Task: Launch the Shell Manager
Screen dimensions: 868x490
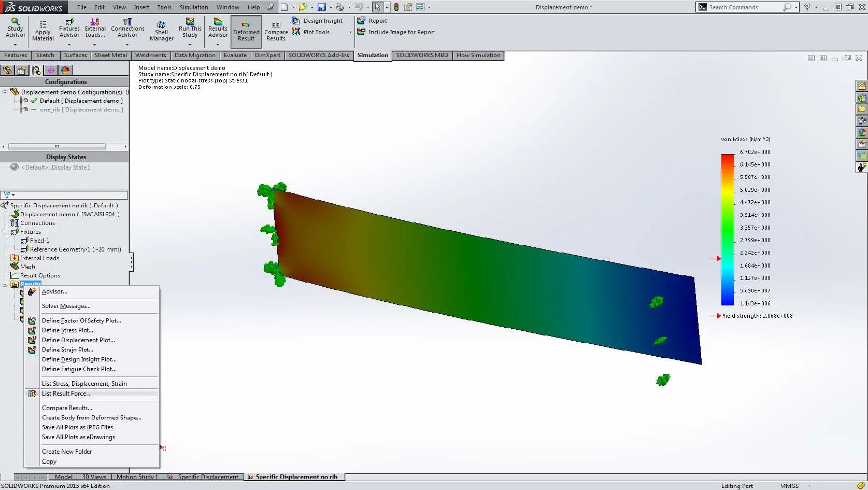Action: click(161, 31)
